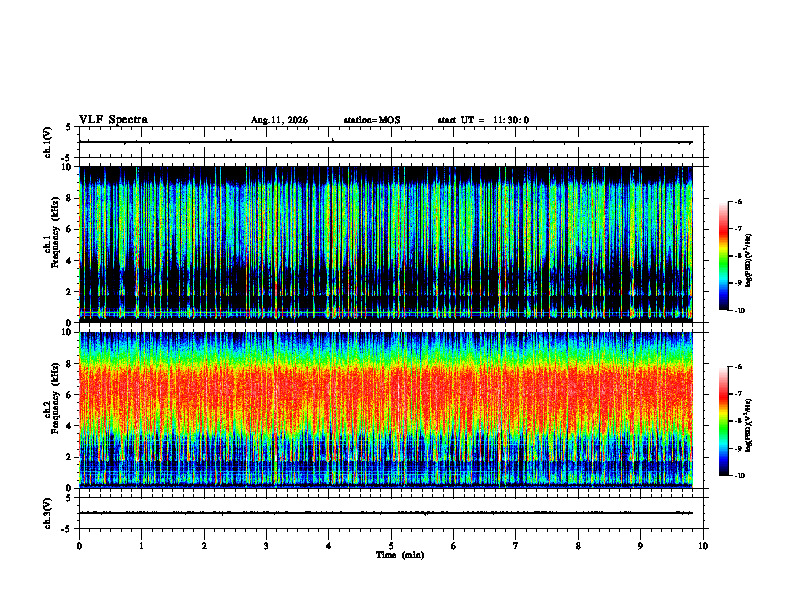
Task: Click time axis tick label "10"
Action: point(703,546)
